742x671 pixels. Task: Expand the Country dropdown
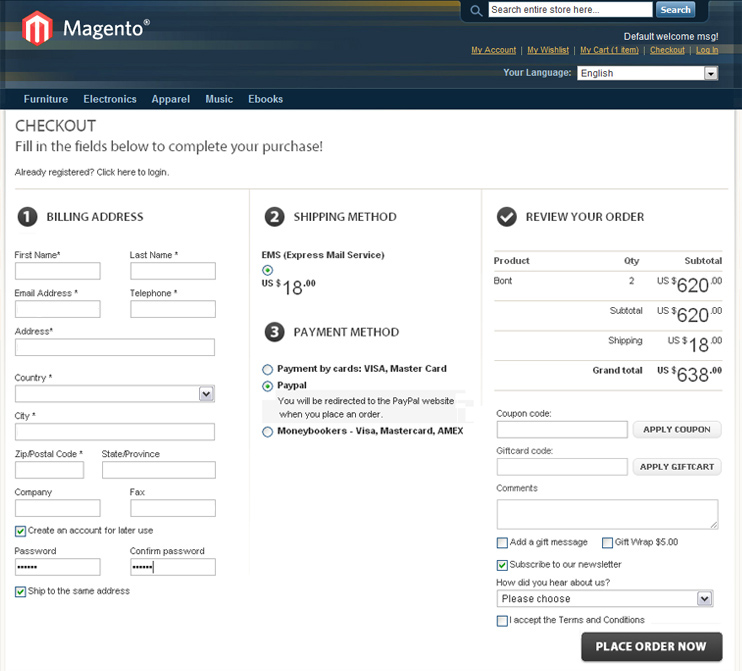[115, 394]
